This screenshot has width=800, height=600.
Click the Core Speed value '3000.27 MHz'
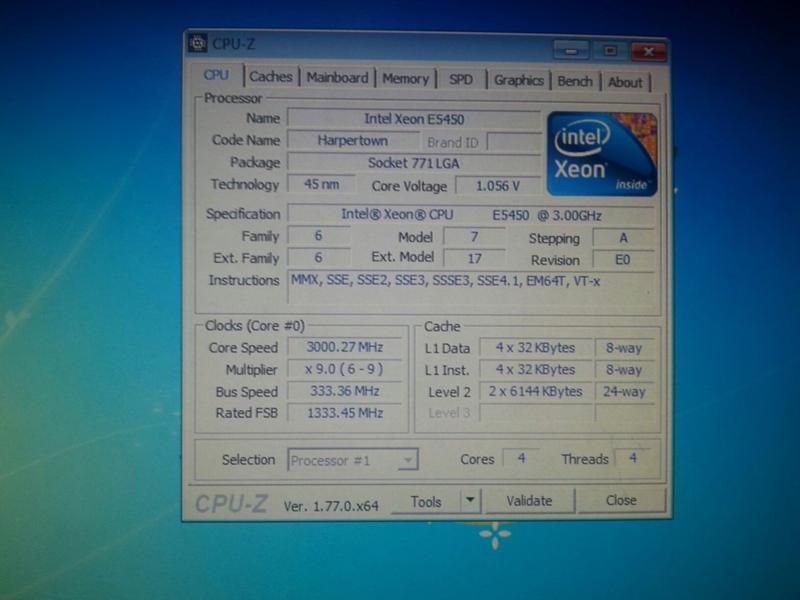click(344, 347)
